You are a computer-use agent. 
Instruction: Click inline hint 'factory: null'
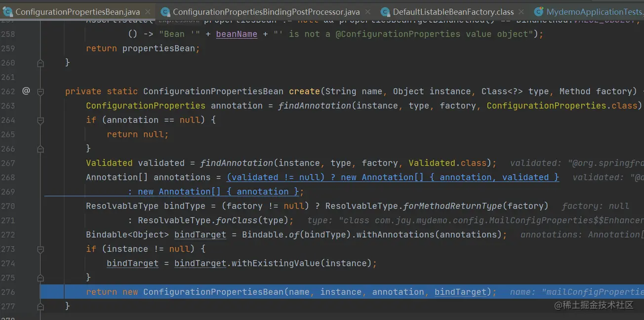[596, 206]
